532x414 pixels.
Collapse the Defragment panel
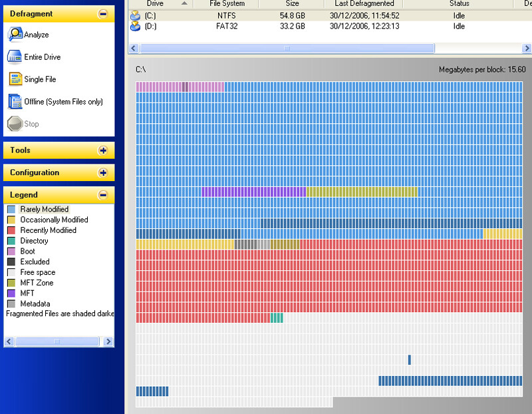point(102,13)
